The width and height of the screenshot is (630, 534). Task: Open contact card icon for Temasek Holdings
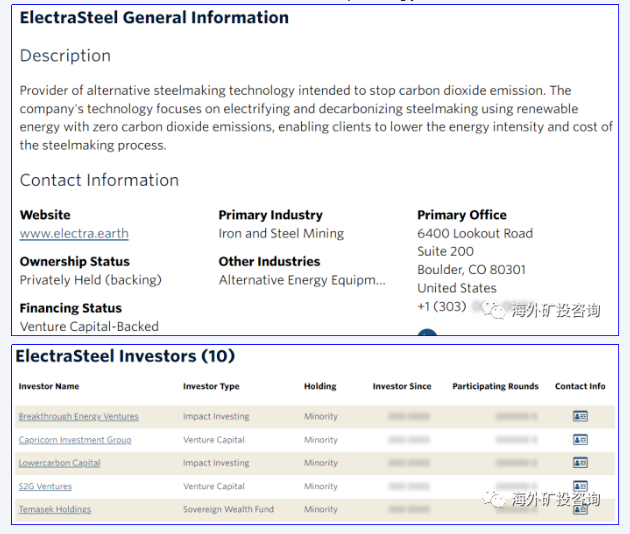tap(580, 509)
